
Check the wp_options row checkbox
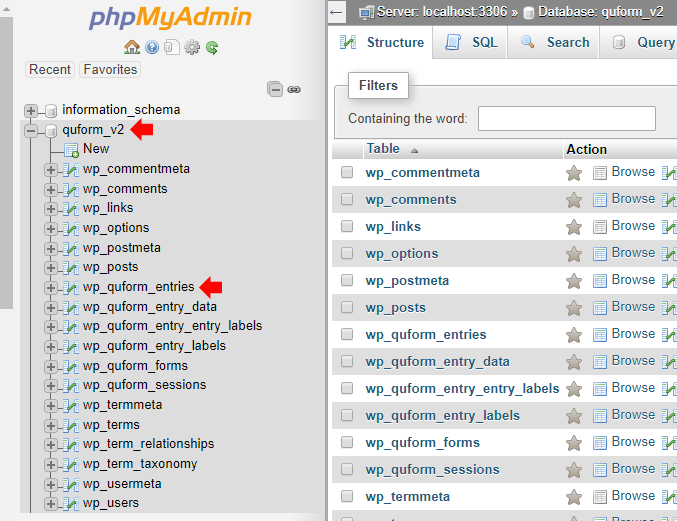coord(347,253)
